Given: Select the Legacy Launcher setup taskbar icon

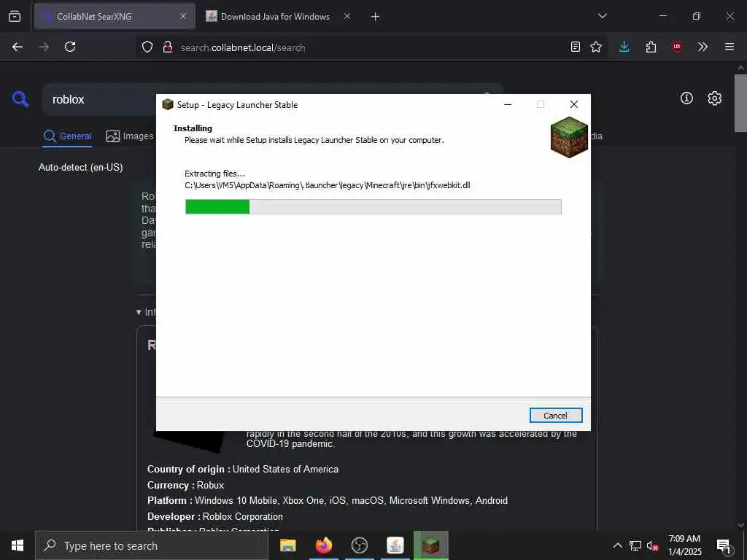Looking at the screenshot, I should (x=430, y=545).
